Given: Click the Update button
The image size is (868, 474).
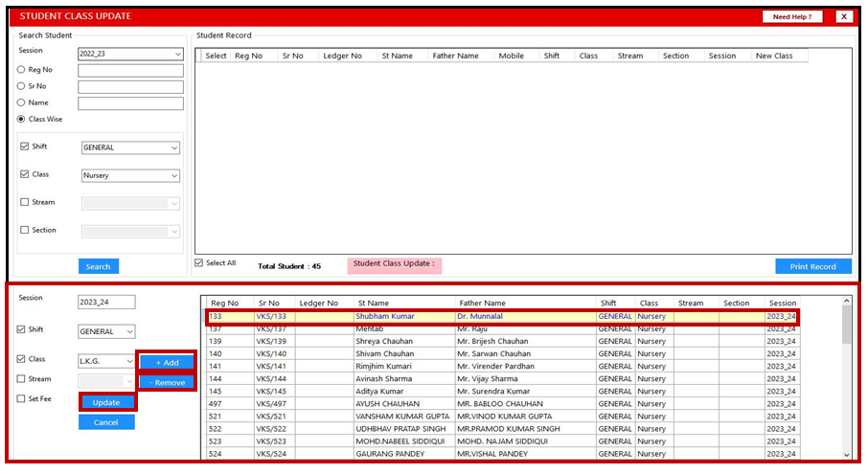Looking at the screenshot, I should click(x=106, y=402).
